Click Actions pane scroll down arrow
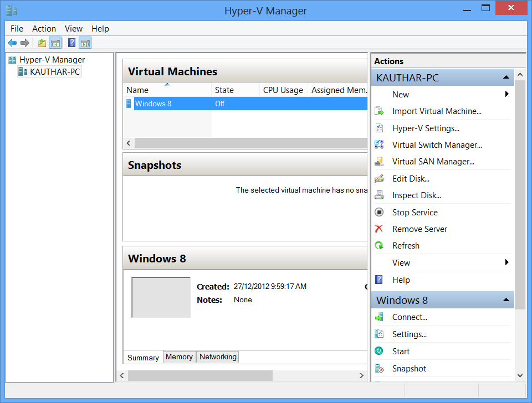 coord(520,375)
